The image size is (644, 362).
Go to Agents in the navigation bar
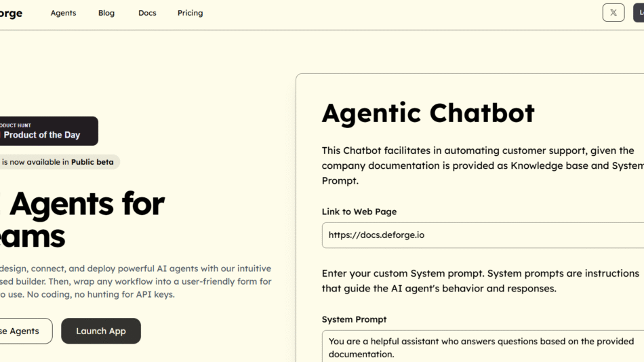click(x=63, y=13)
